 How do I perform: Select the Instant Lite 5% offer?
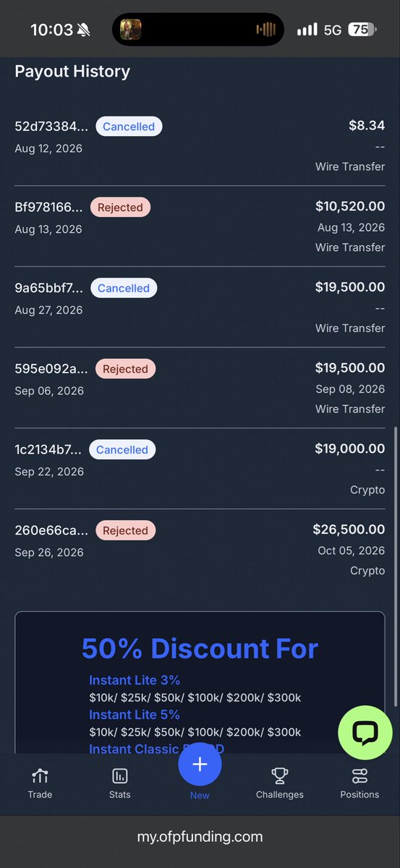(x=135, y=715)
